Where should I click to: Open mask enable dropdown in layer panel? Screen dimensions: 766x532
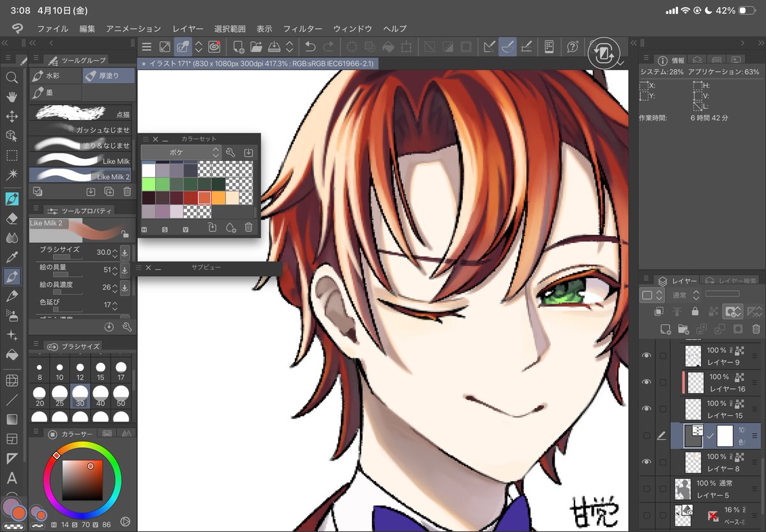tap(732, 311)
